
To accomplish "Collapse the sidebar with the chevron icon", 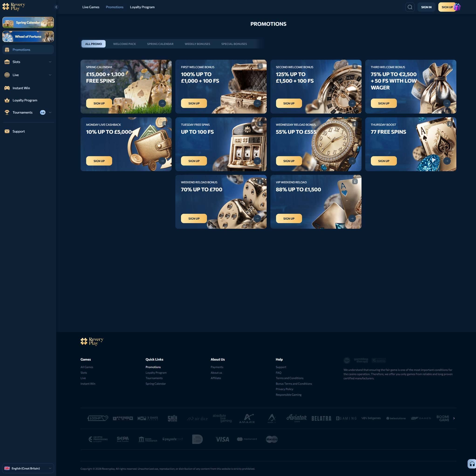I will tap(56, 7).
